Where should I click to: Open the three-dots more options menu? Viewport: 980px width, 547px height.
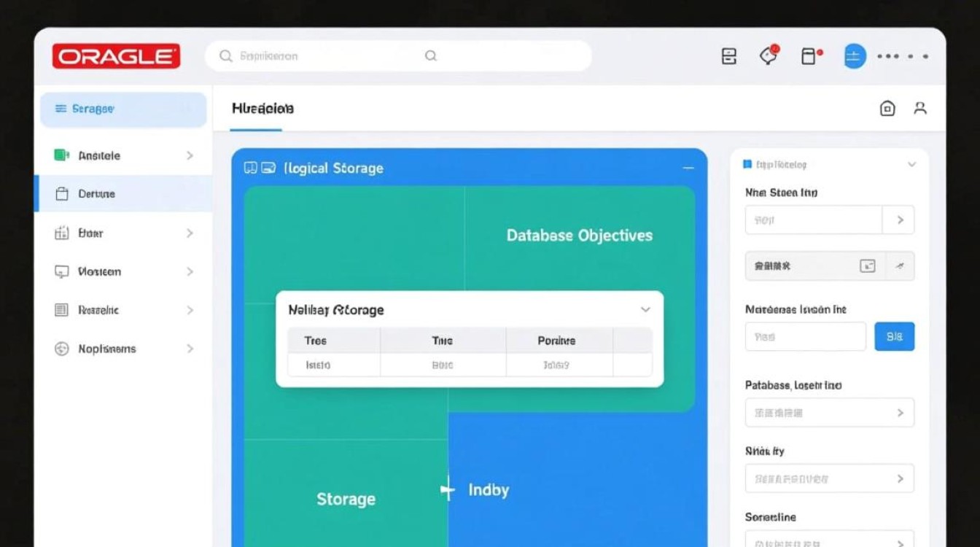tap(903, 56)
